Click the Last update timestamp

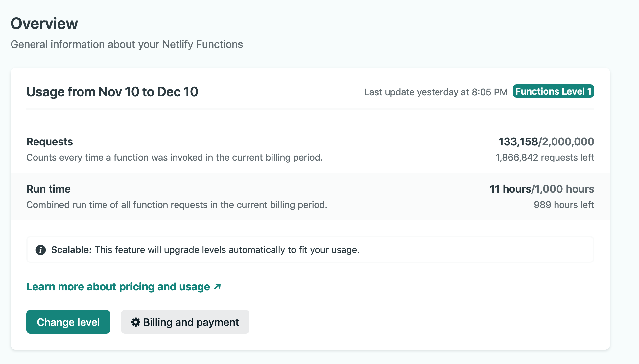(x=436, y=92)
